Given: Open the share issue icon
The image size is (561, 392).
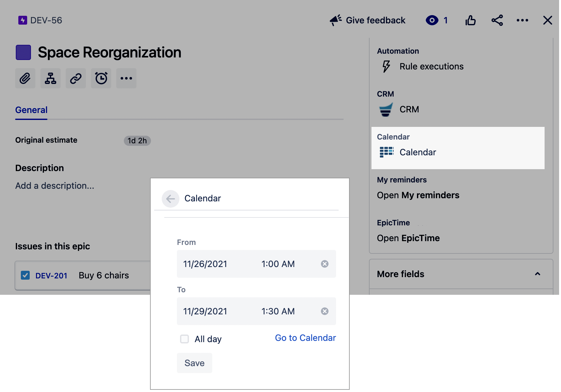Looking at the screenshot, I should click(497, 21).
